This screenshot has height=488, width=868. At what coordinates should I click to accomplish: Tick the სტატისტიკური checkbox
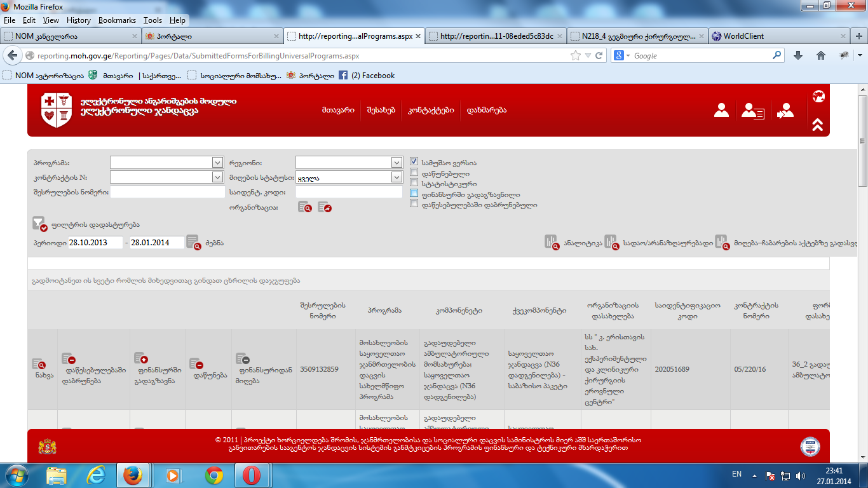click(x=414, y=183)
